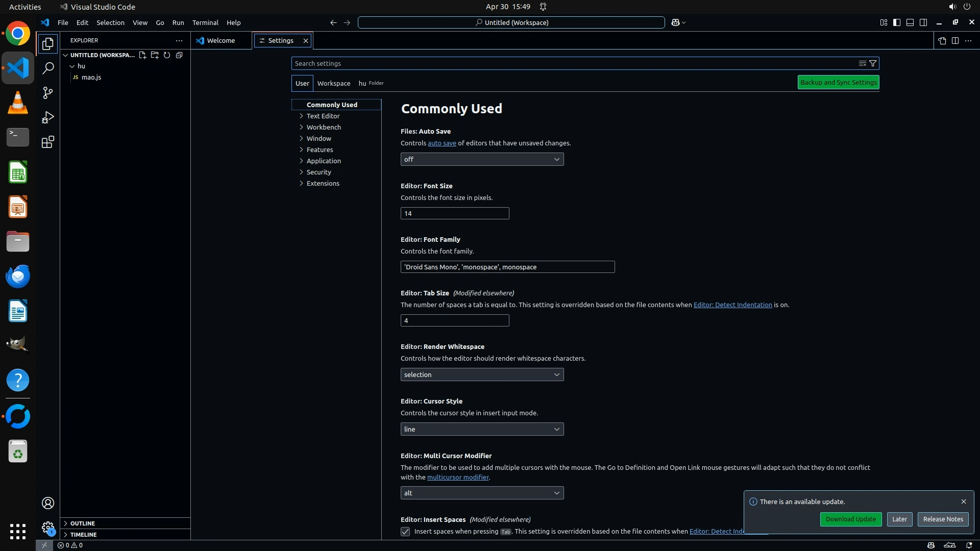Screen dimensions: 980x551
Task: Open the Manage gear menu
Action: [x=47, y=528]
